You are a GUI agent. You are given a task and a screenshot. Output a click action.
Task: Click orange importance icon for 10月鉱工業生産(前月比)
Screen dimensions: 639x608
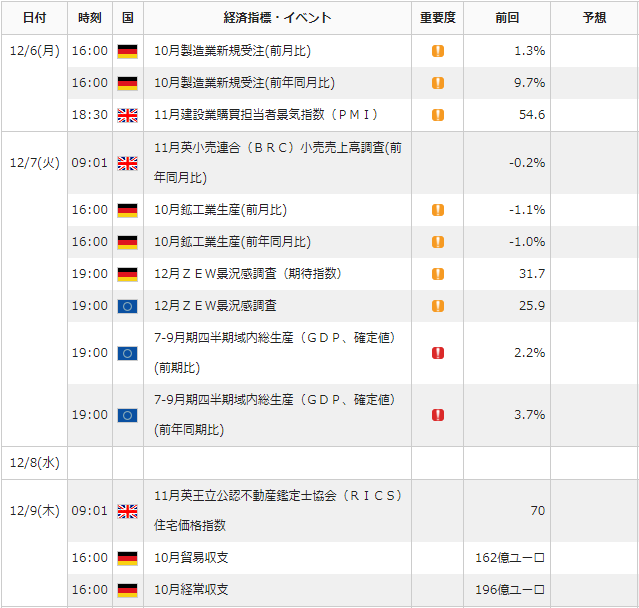438,210
